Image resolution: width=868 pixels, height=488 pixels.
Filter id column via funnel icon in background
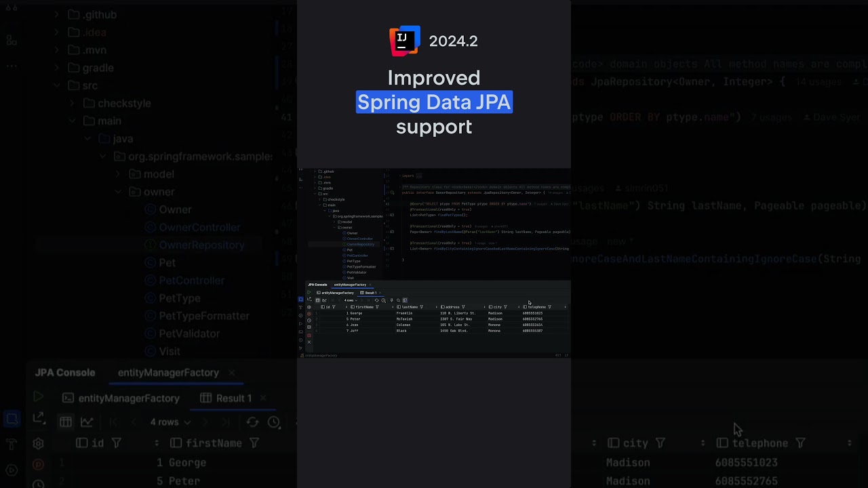[116, 443]
